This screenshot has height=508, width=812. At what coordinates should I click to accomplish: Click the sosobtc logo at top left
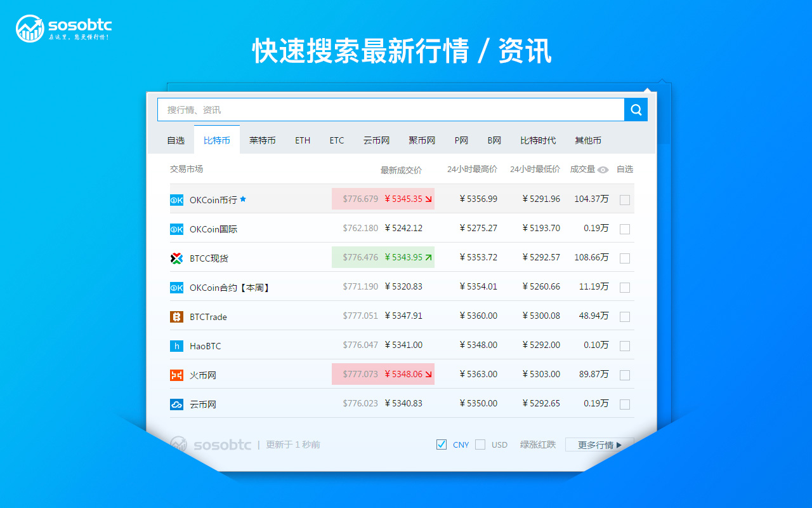pos(63,29)
